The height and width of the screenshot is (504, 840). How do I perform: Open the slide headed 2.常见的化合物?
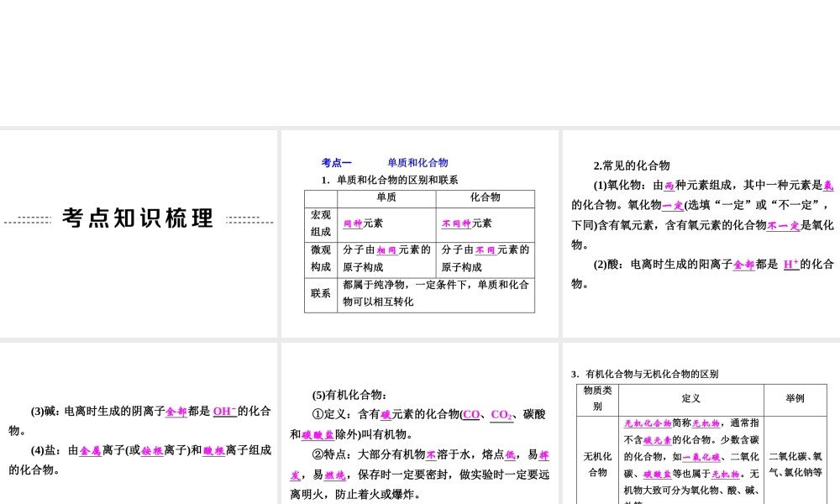pyautogui.click(x=701, y=234)
